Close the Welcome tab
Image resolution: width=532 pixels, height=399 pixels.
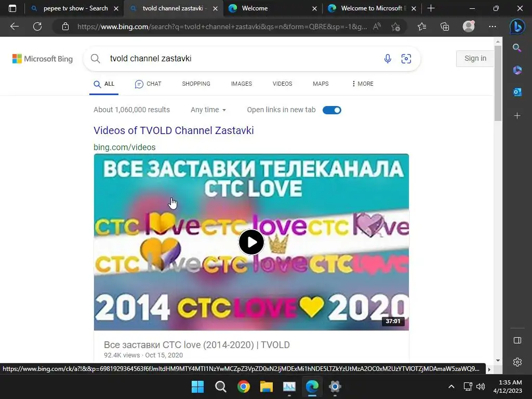[314, 8]
